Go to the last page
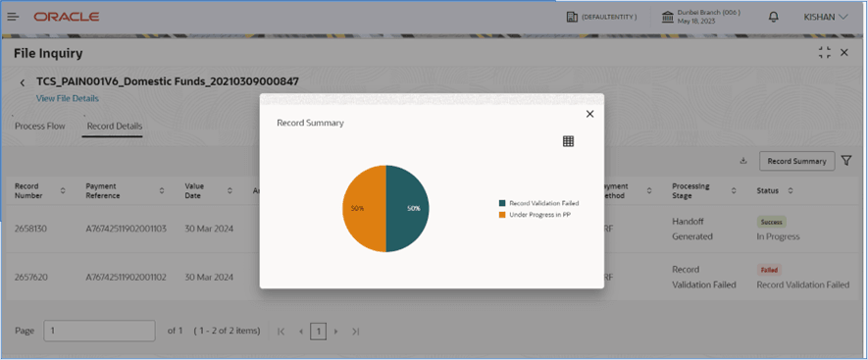Image resolution: width=868 pixels, height=360 pixels. [x=356, y=332]
